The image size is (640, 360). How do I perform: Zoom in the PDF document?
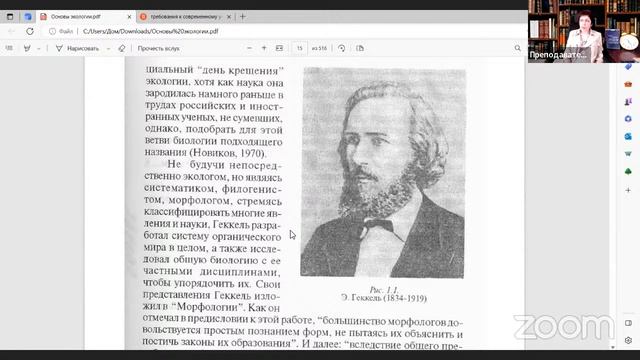[264, 48]
